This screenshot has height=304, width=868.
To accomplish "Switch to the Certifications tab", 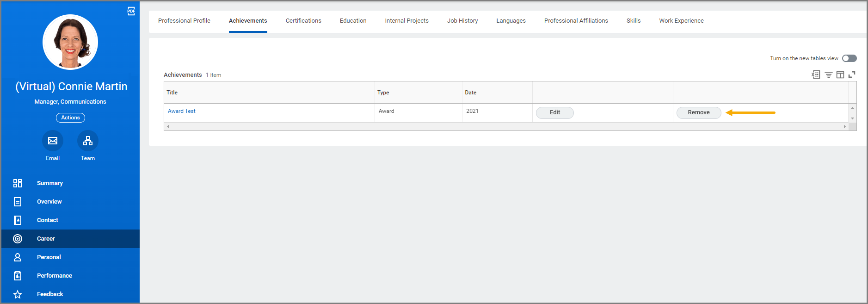I will [x=303, y=21].
